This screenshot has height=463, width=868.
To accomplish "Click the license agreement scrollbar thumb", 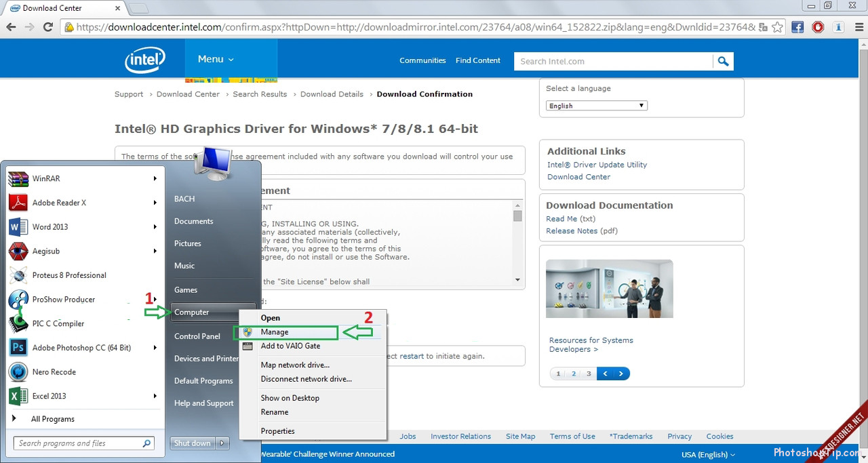I will pyautogui.click(x=517, y=216).
